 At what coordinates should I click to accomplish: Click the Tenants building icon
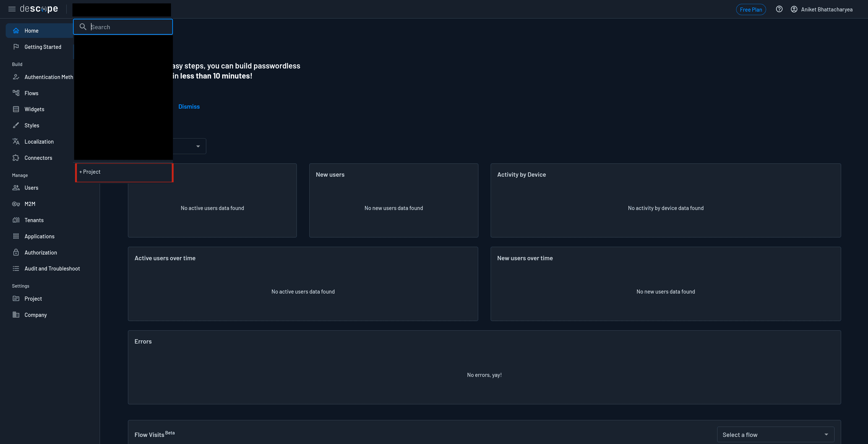(x=16, y=220)
